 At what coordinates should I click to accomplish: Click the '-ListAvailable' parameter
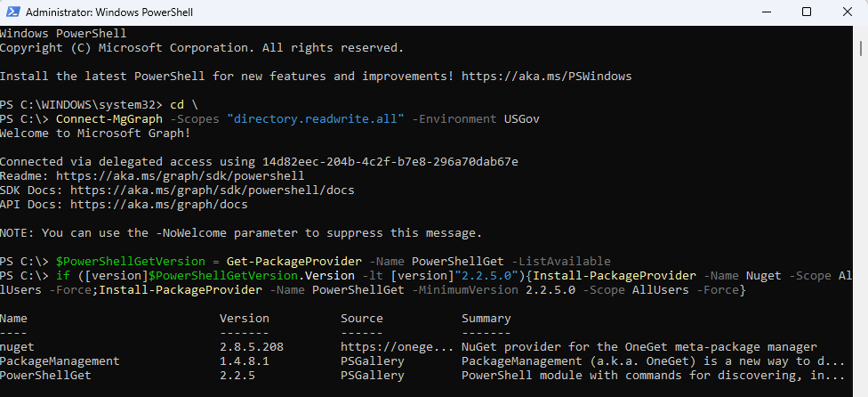[561, 262]
